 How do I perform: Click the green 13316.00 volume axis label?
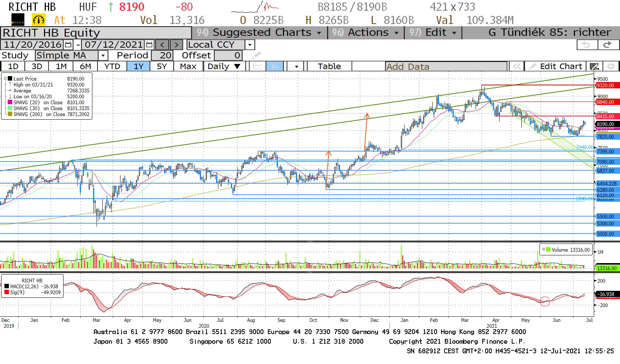[x=607, y=268]
